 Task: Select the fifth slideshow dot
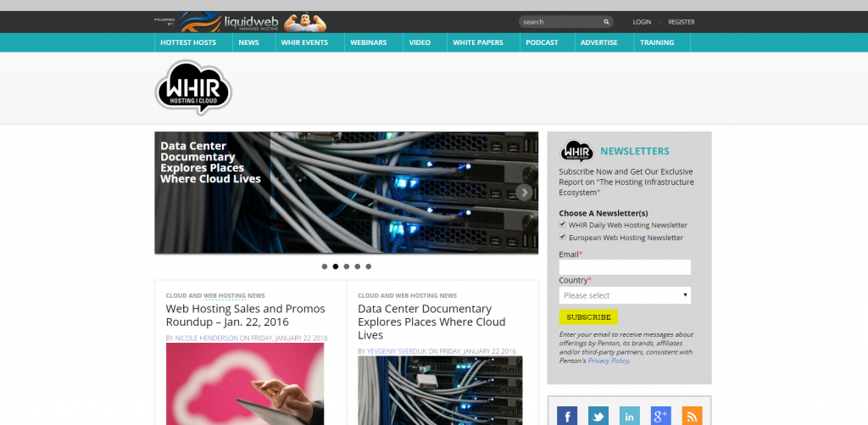[x=369, y=266]
